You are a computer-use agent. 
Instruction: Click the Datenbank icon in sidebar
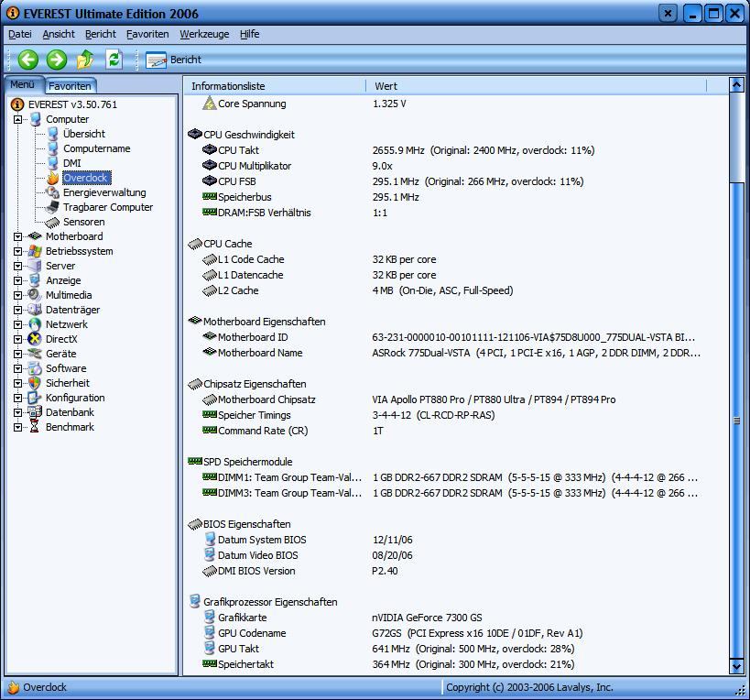coord(35,412)
